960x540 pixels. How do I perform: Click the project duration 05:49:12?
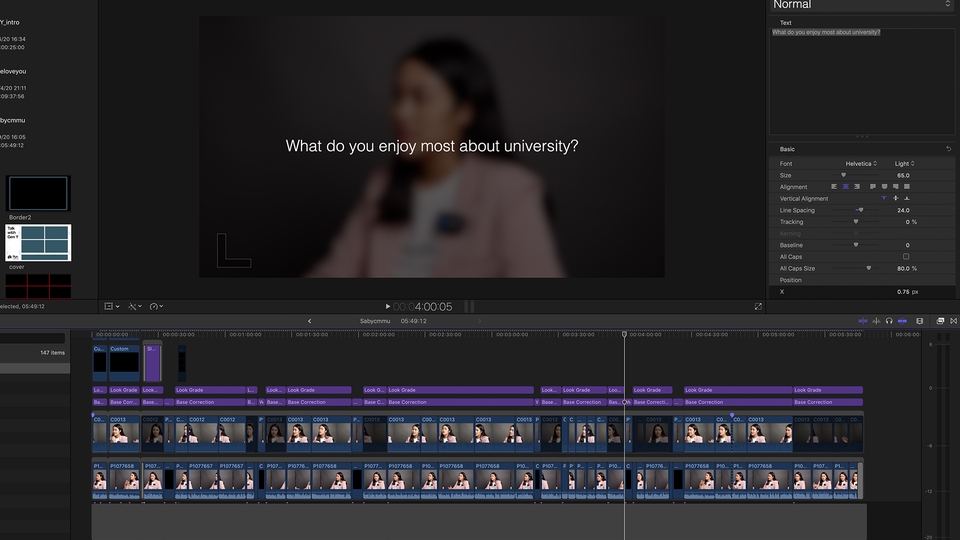click(413, 321)
